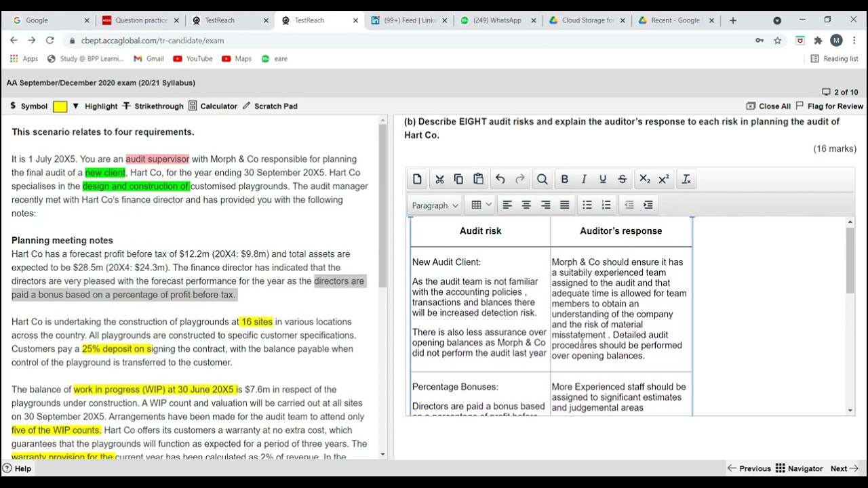Flag this question for review

829,106
